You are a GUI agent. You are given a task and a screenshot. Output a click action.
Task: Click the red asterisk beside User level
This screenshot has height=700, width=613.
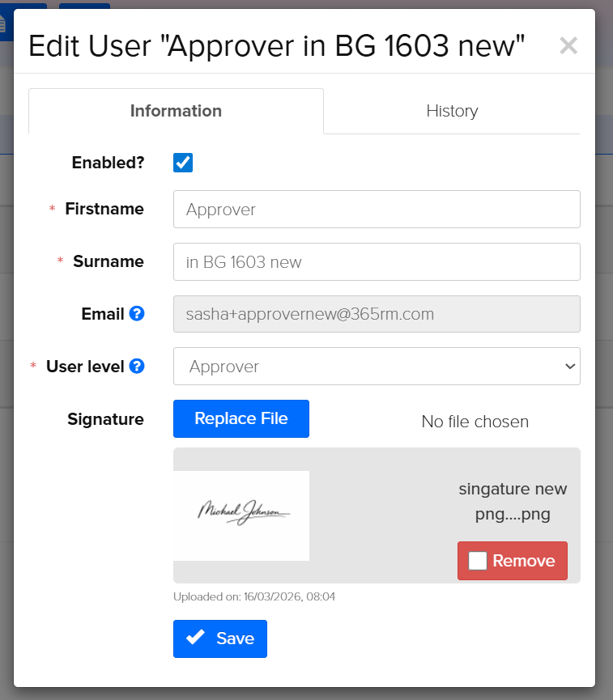33,366
